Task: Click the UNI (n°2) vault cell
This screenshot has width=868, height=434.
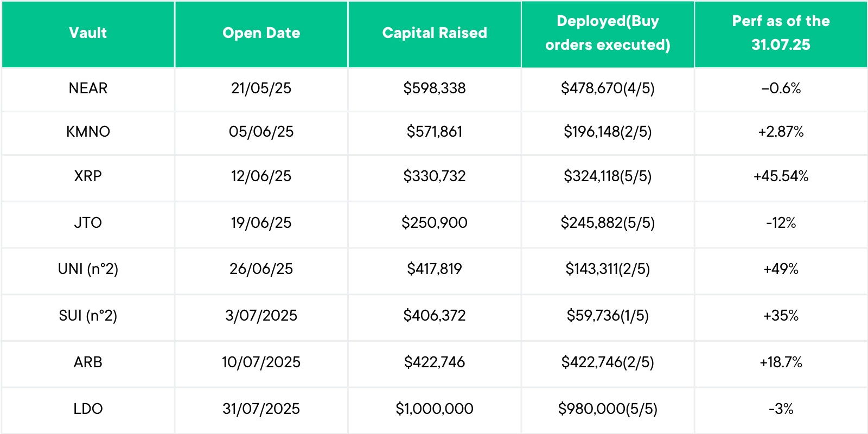Action: pyautogui.click(x=88, y=269)
